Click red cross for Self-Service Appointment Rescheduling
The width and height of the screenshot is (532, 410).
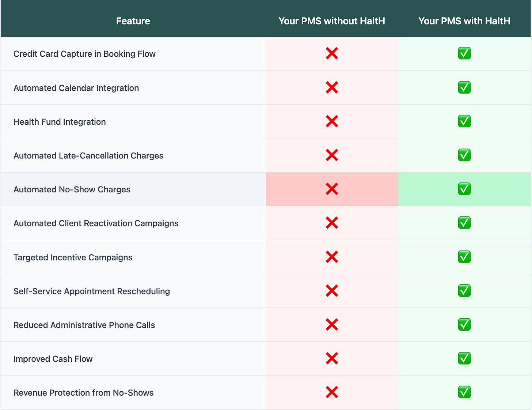coord(332,291)
